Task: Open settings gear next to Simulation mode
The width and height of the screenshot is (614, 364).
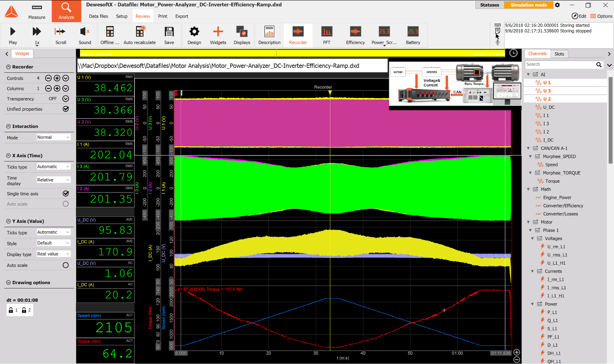Action: point(557,5)
